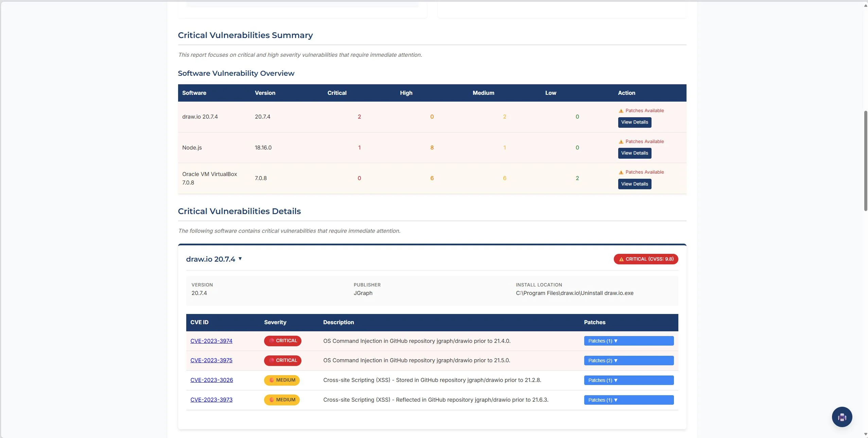Screen dimensions: 868x438
Task: Click red dot in CVE-2023-3975 severity badge
Action: point(272,360)
